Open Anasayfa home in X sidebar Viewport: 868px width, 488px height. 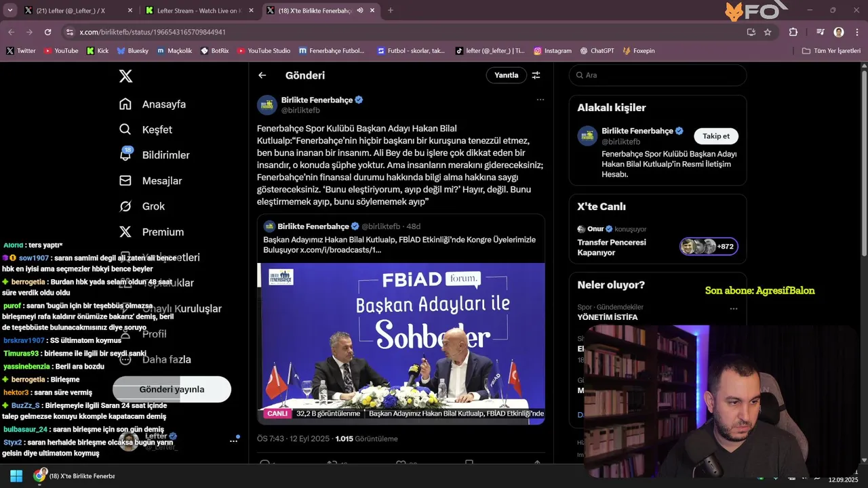(x=153, y=104)
